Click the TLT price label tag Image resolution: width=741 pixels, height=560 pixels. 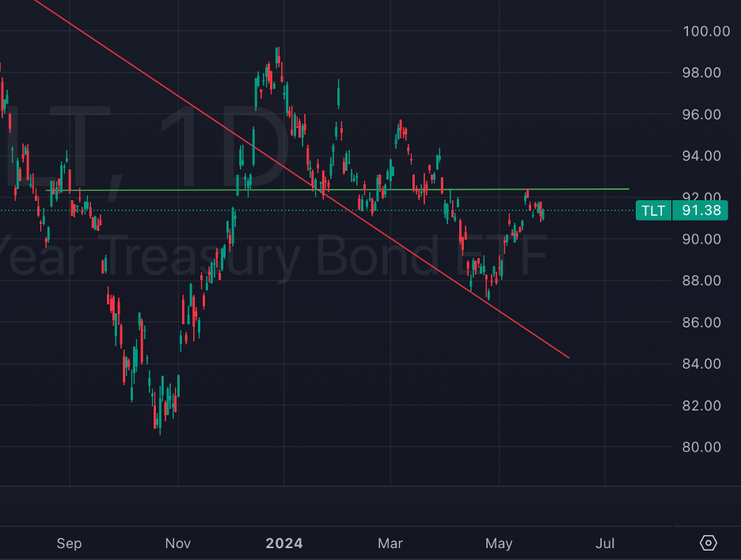coord(653,210)
